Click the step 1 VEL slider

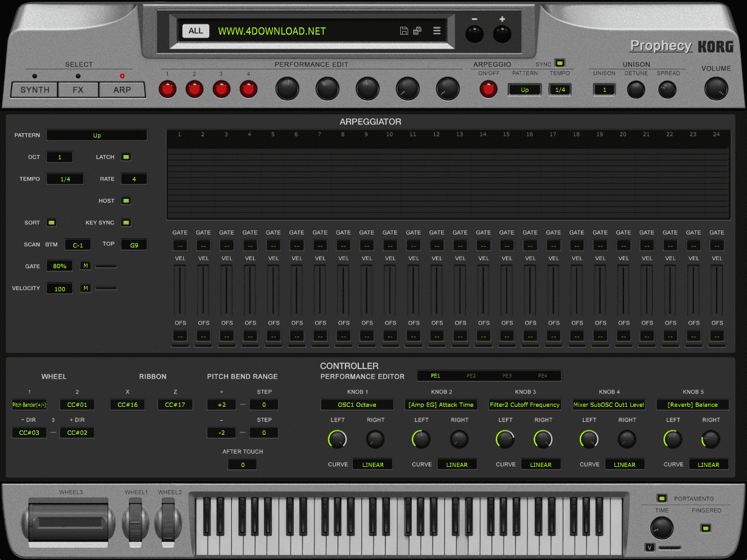179,290
